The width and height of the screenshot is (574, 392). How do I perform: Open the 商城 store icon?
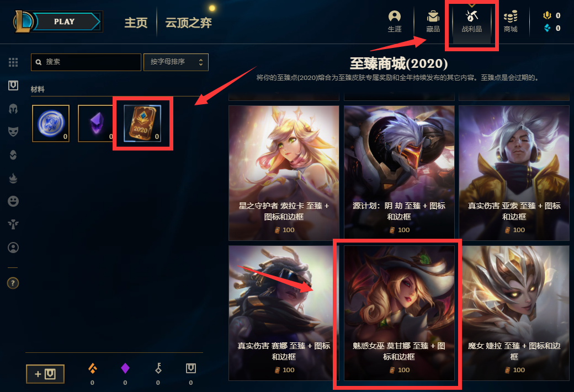tap(511, 22)
